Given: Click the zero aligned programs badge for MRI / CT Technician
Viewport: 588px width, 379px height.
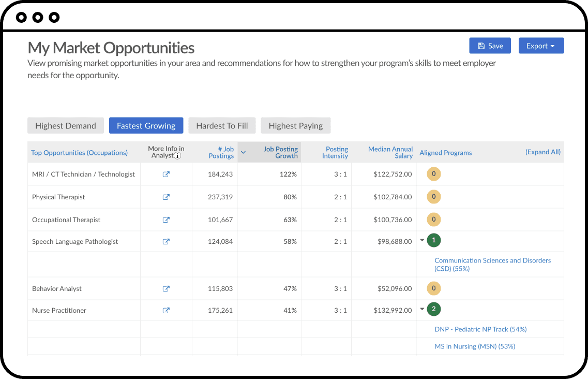Looking at the screenshot, I should (x=434, y=174).
